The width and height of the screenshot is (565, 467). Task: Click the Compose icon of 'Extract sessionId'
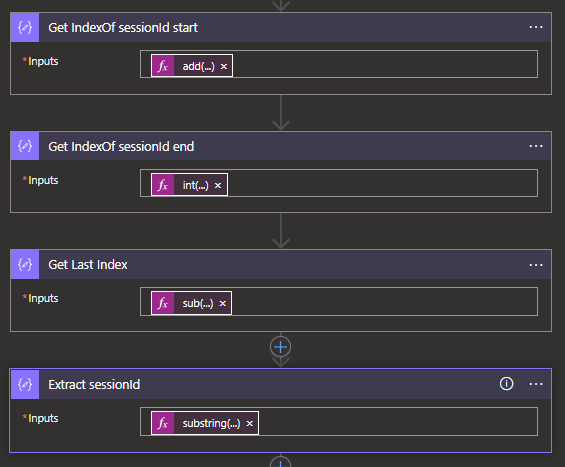click(x=25, y=384)
